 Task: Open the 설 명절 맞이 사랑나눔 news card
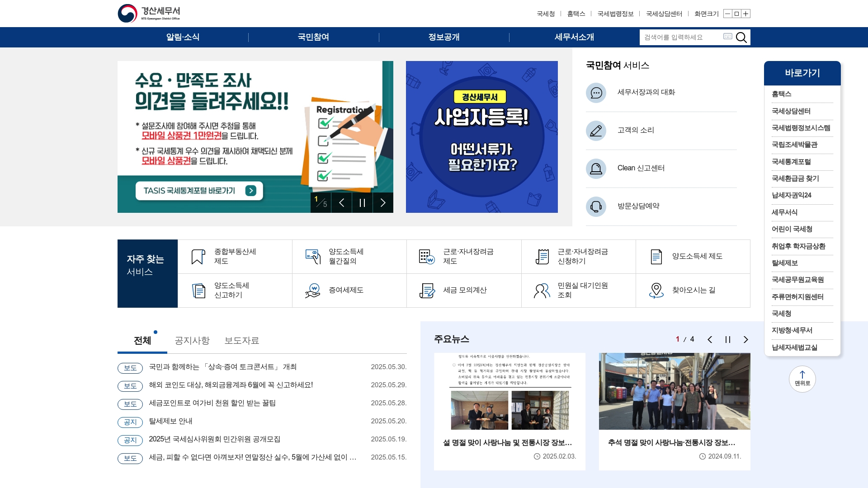[509, 411]
